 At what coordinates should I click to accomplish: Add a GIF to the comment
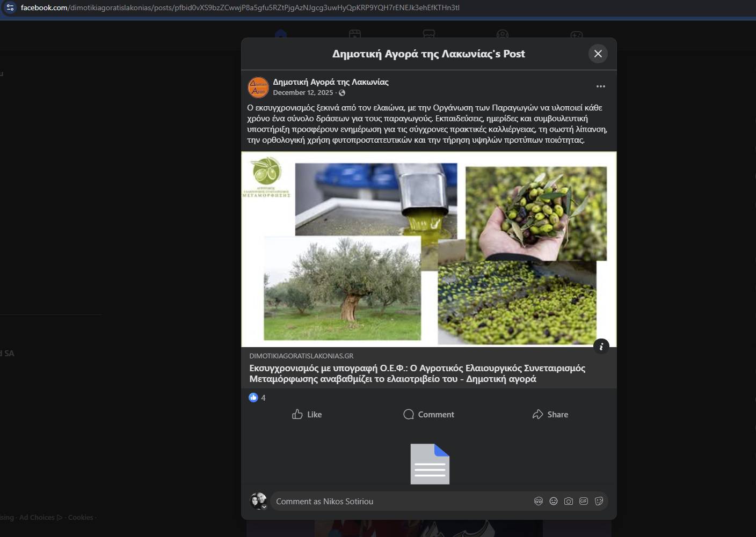pyautogui.click(x=584, y=501)
